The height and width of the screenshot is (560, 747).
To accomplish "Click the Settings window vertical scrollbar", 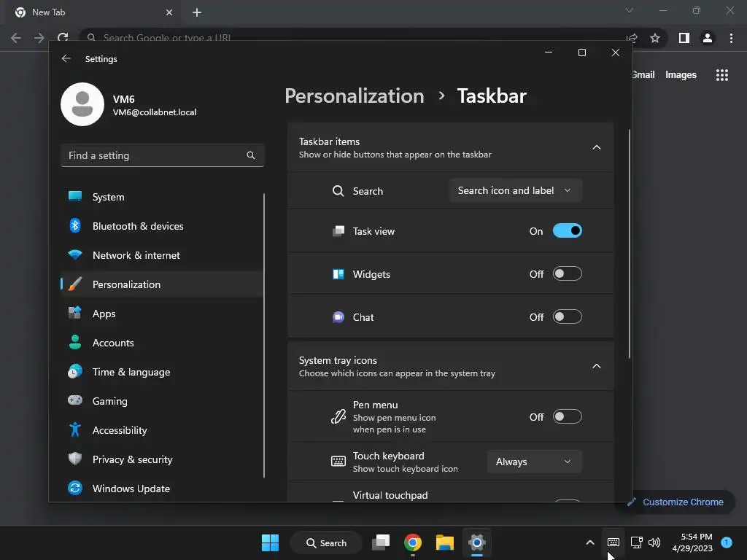I will pos(630,244).
